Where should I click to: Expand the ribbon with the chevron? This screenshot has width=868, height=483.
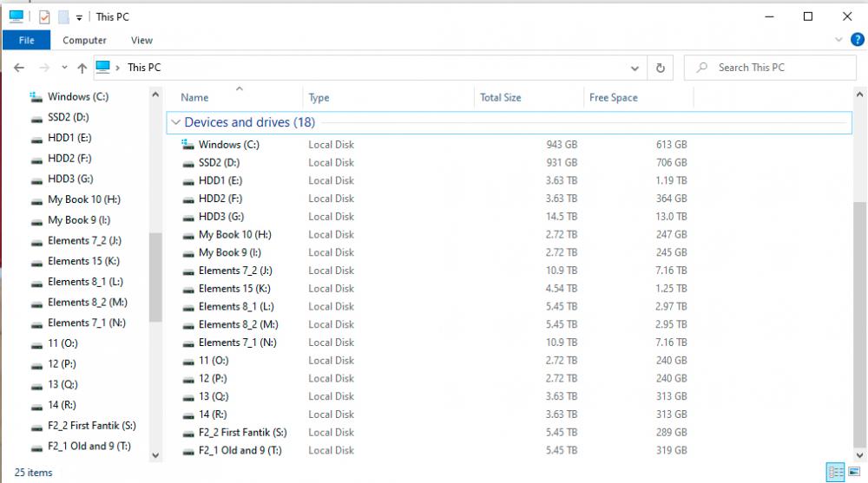(x=838, y=40)
